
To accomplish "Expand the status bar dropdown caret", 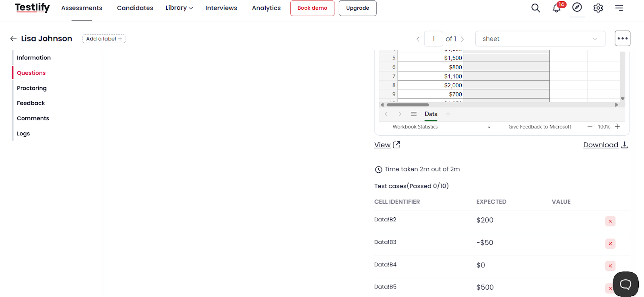I will click(489, 127).
